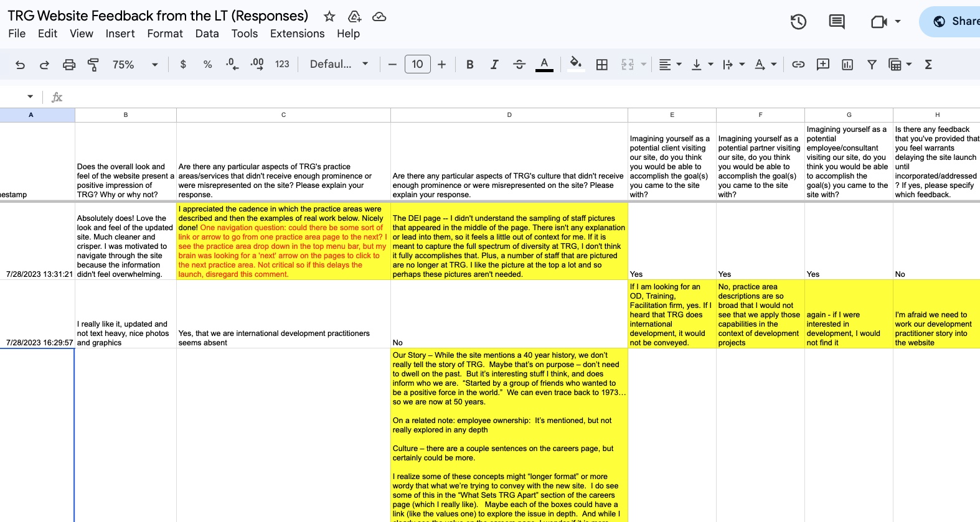The height and width of the screenshot is (522, 980).
Task: Open the Tools menu
Action: (245, 34)
